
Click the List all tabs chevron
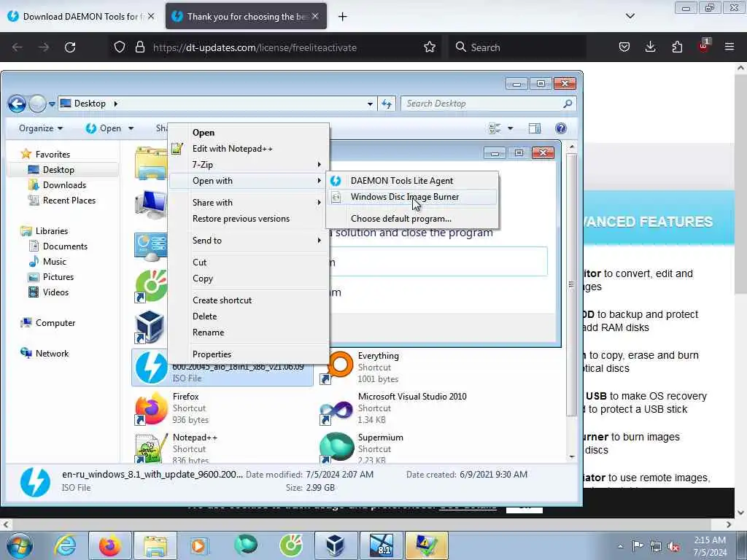[630, 16]
